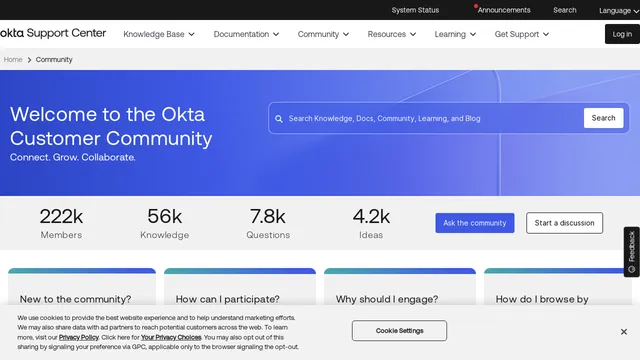The height and width of the screenshot is (360, 640).
Task: Click the magnifier icon in search bar
Action: click(279, 119)
